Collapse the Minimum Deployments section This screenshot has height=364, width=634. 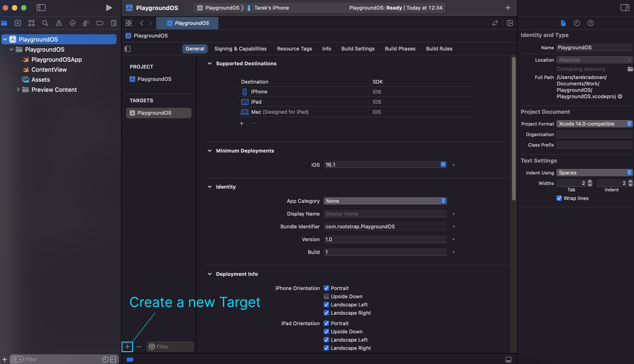tap(210, 151)
